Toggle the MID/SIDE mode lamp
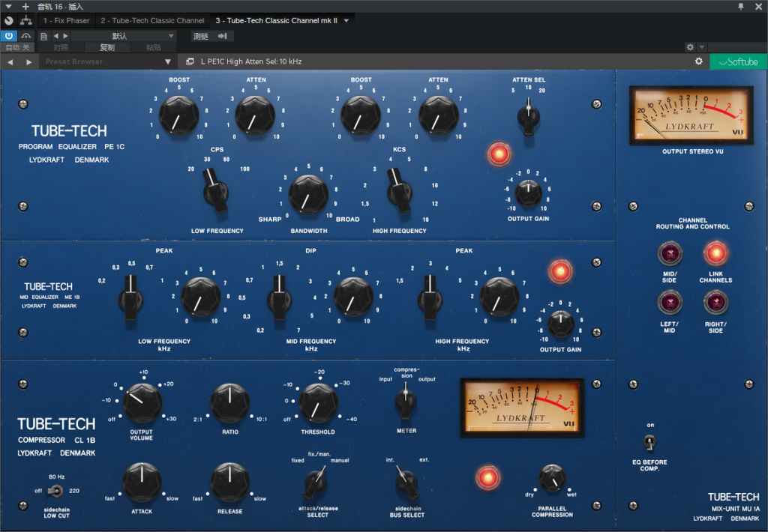The width and height of the screenshot is (768, 532). point(670,253)
